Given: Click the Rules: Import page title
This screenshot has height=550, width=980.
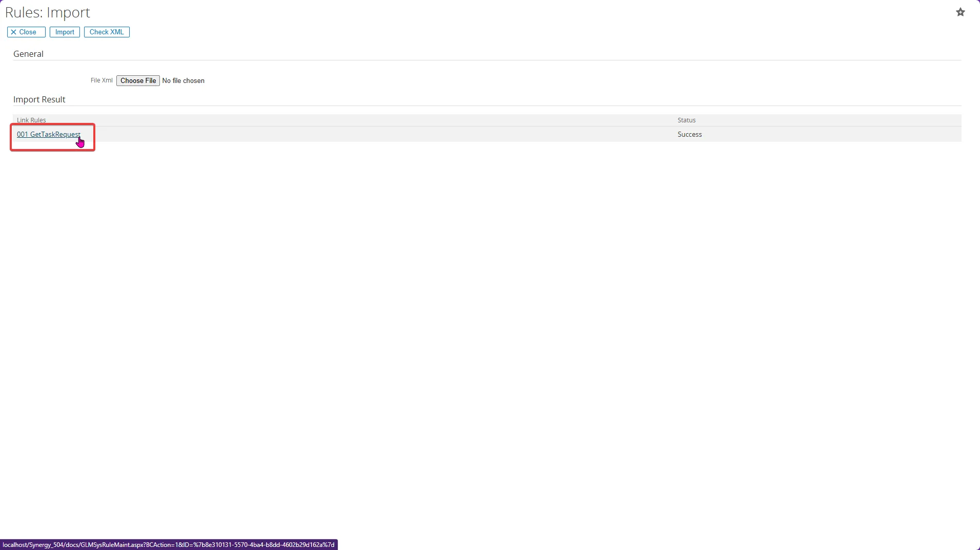Looking at the screenshot, I should coord(47,12).
